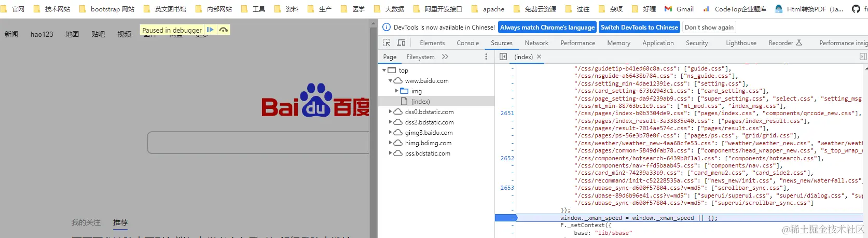This screenshot has height=238, width=868.
Task: Open the 视频 link on Baidu page
Action: point(124,34)
